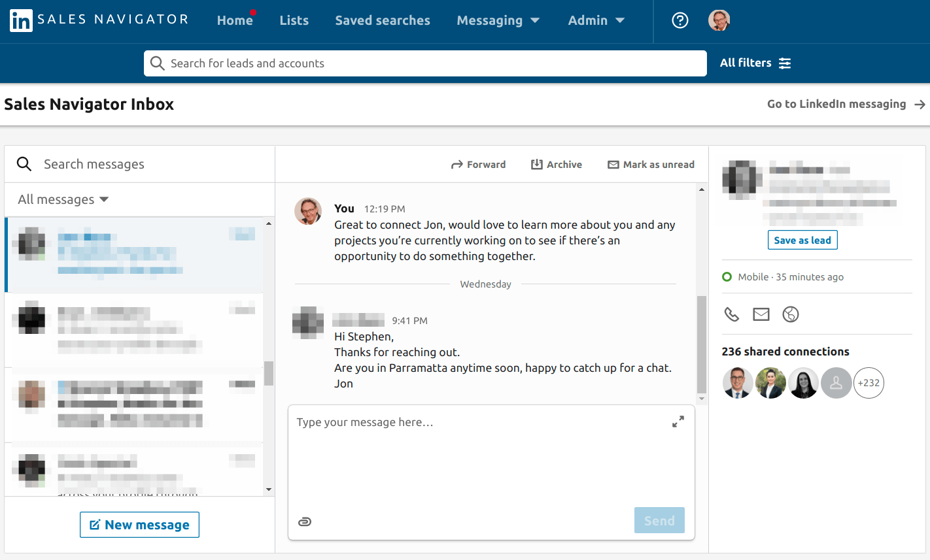Expand the message compose box

click(678, 422)
